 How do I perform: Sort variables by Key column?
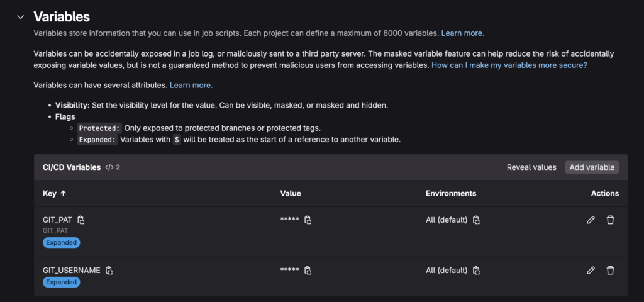point(54,193)
